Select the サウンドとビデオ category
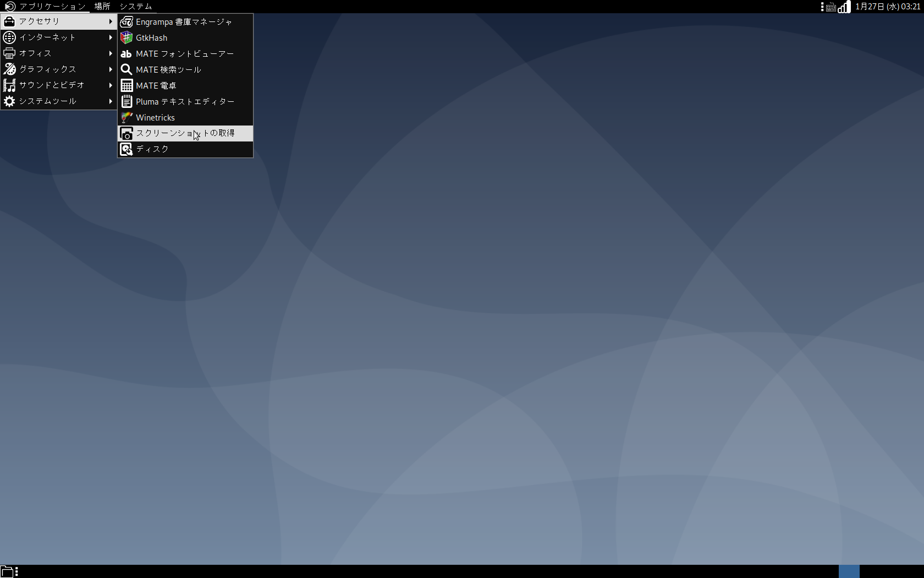924x578 pixels. tap(59, 85)
